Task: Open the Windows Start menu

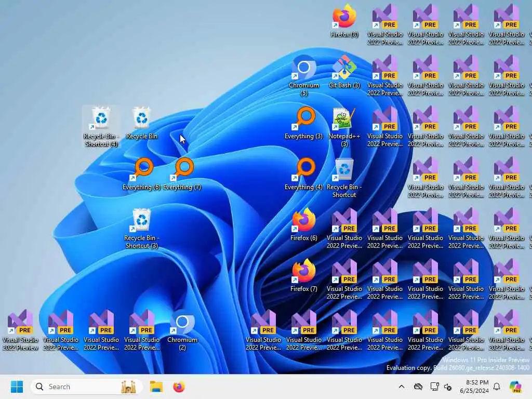Action: pyautogui.click(x=17, y=387)
